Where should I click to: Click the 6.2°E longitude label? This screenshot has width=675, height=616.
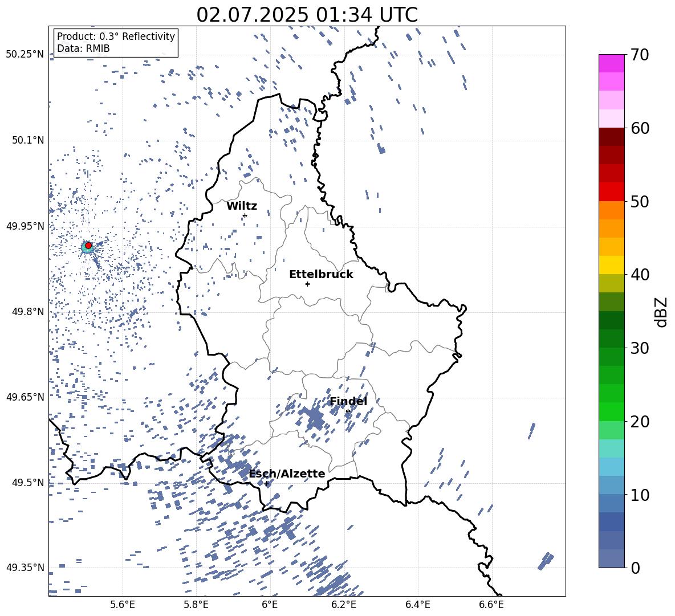pyautogui.click(x=344, y=605)
